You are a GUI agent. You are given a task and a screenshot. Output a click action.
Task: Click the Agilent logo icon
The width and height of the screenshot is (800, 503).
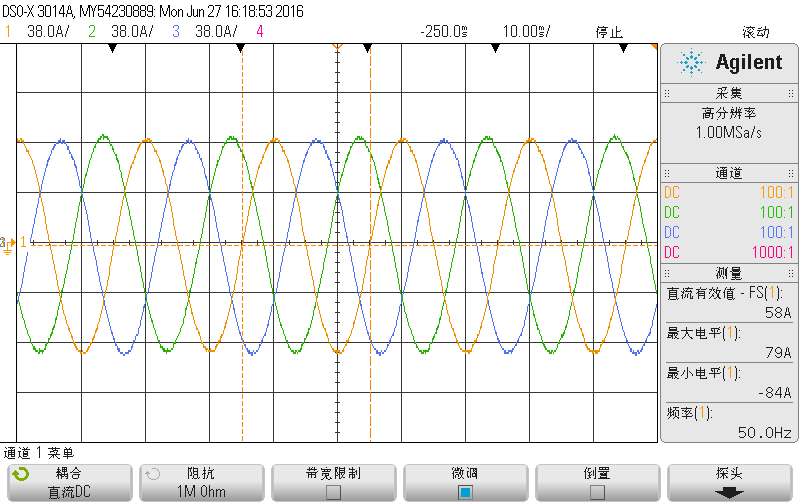(x=691, y=62)
